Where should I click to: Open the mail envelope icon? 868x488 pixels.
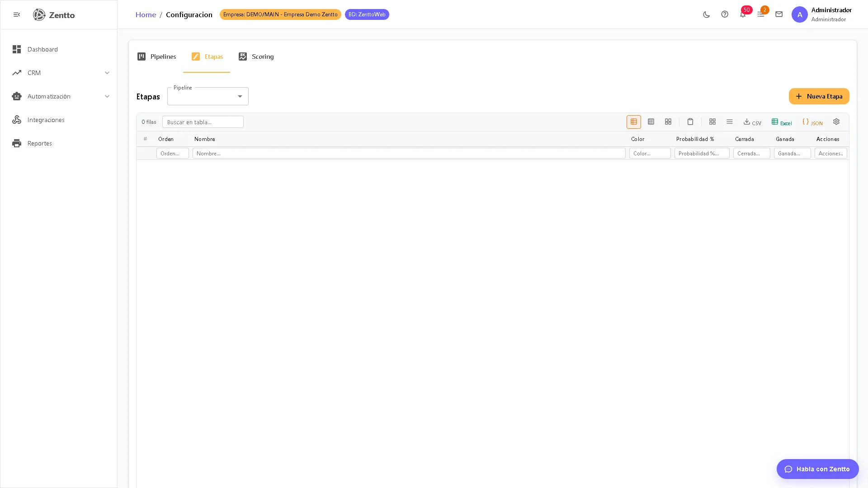pos(779,14)
